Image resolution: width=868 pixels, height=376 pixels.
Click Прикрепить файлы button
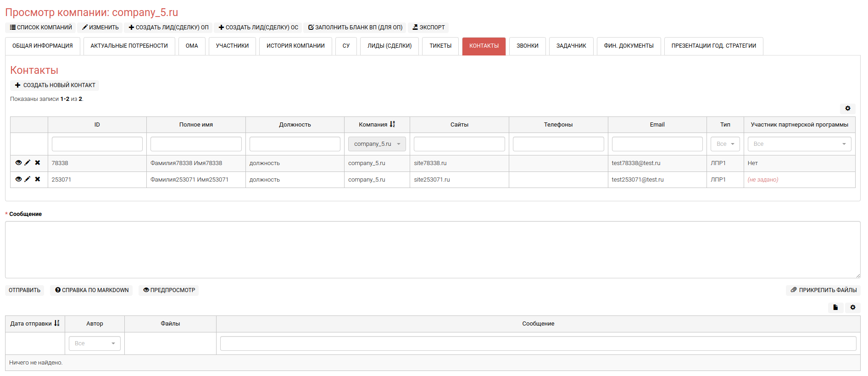point(823,290)
